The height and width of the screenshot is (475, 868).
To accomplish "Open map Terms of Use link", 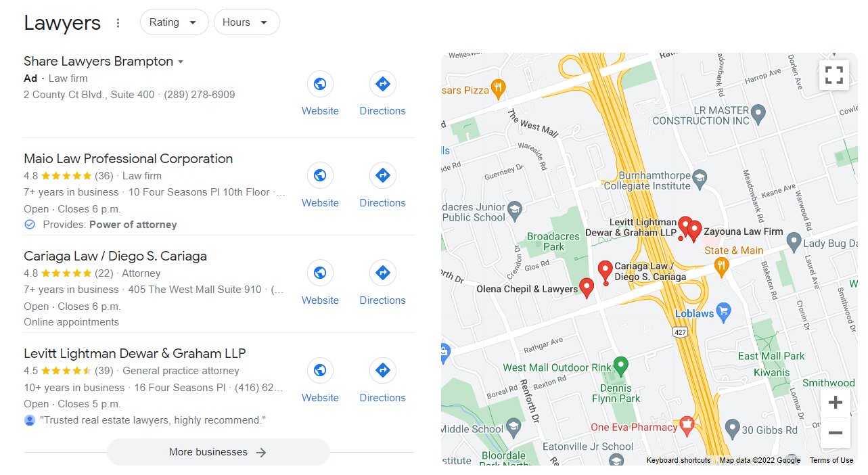I will click(831, 460).
